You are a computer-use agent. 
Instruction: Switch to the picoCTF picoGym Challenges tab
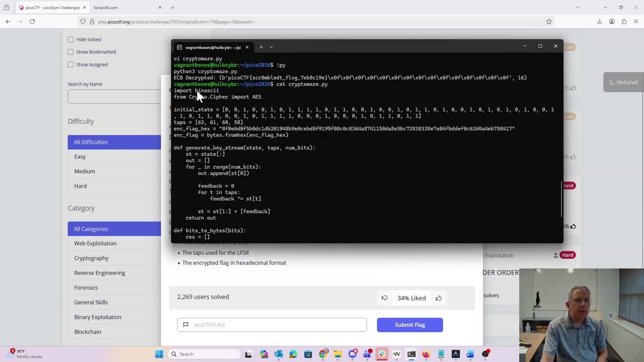pos(52,8)
